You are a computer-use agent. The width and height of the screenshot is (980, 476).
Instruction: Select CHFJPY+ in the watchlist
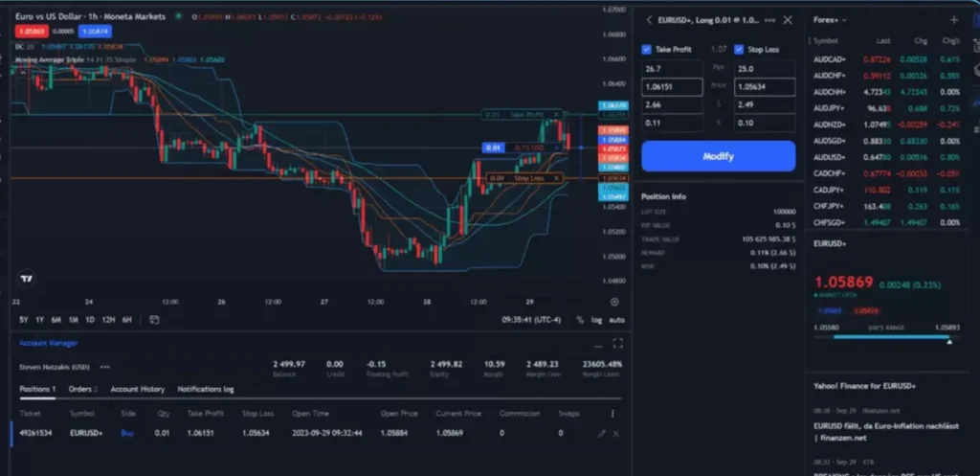[887, 207]
